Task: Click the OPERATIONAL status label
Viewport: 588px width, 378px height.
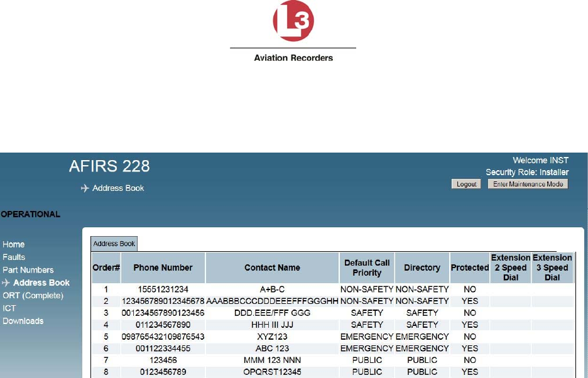Action: [x=30, y=214]
